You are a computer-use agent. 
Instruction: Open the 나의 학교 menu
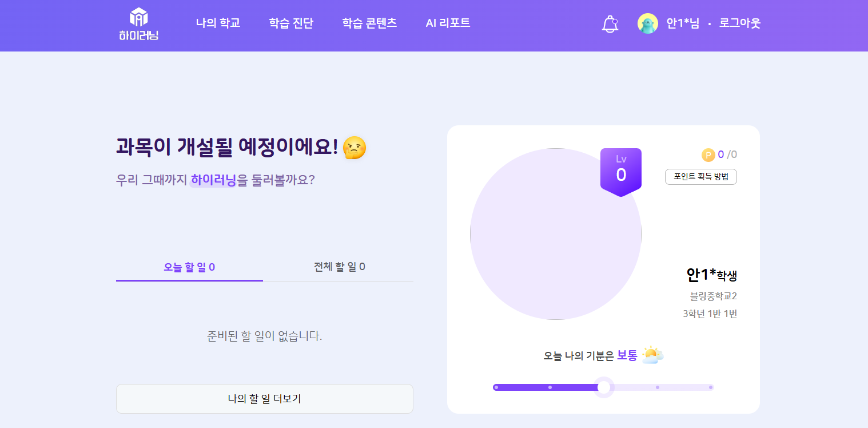(218, 23)
